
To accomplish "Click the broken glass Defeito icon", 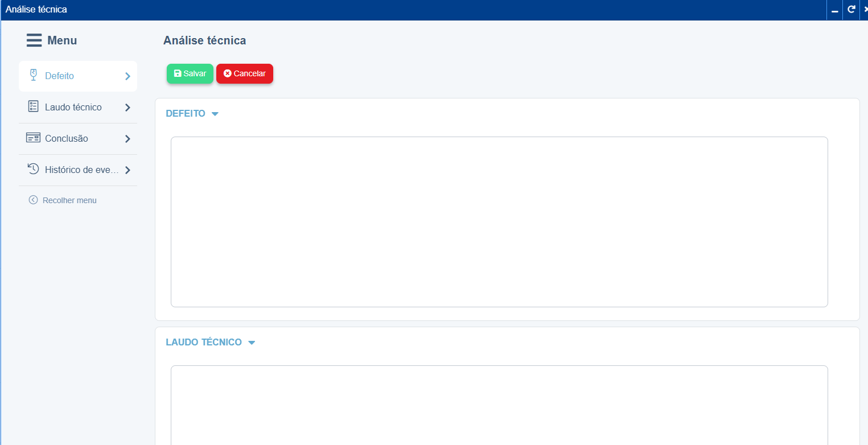I will point(33,75).
